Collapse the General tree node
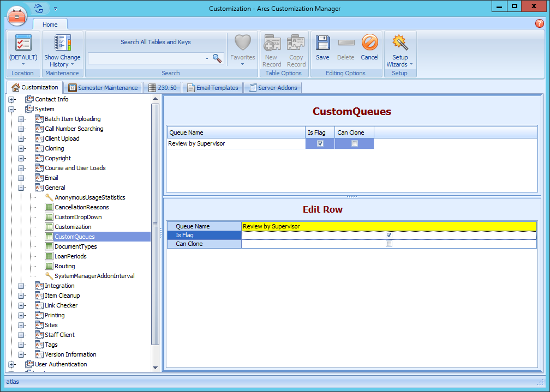This screenshot has width=550, height=392. [x=21, y=187]
